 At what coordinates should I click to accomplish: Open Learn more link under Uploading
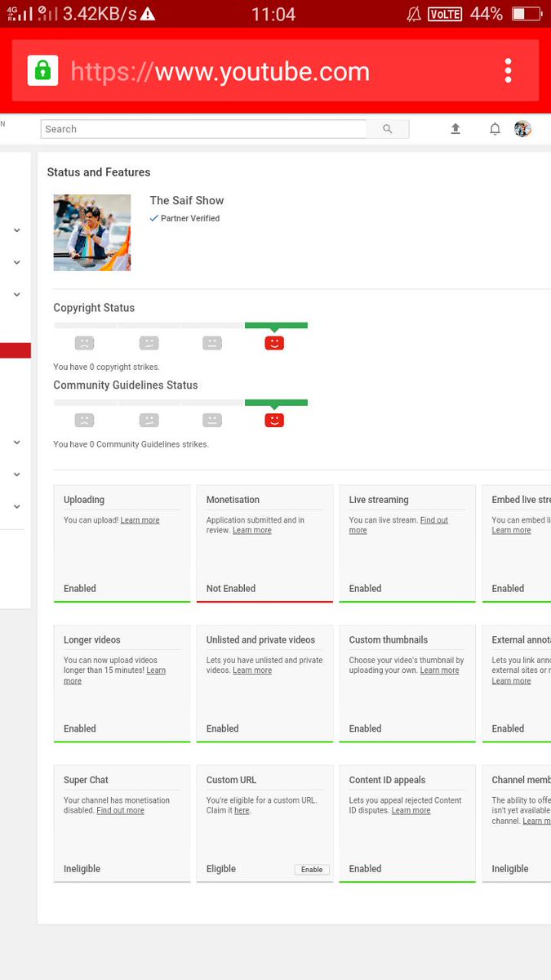click(x=140, y=520)
